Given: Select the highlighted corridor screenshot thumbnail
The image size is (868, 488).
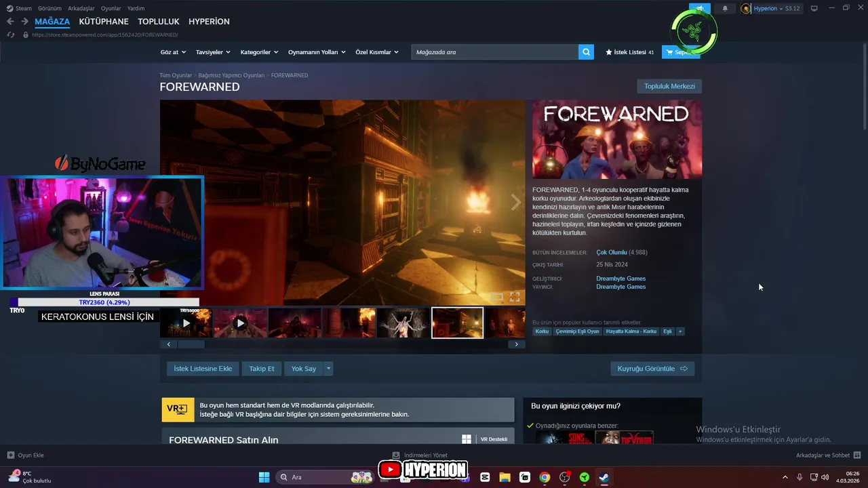Looking at the screenshot, I should click(x=458, y=323).
